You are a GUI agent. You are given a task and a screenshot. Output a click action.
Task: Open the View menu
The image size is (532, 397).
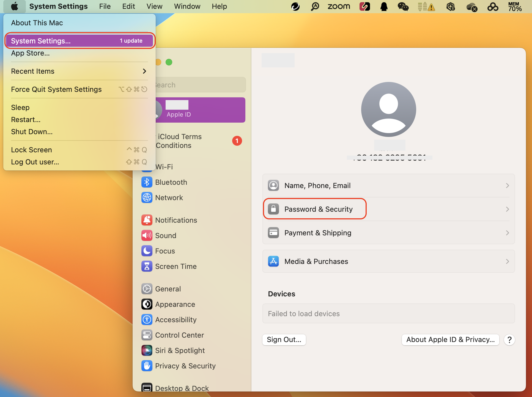coord(154,6)
